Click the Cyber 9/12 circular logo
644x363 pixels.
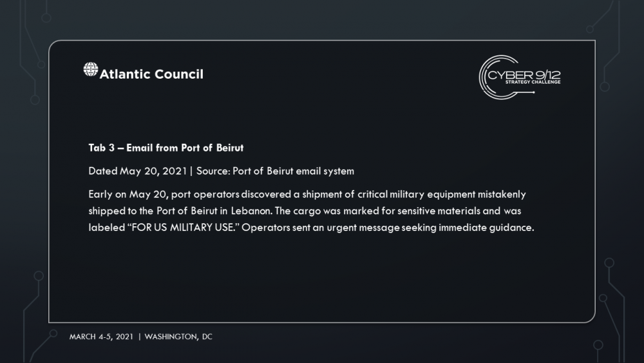pyautogui.click(x=520, y=77)
